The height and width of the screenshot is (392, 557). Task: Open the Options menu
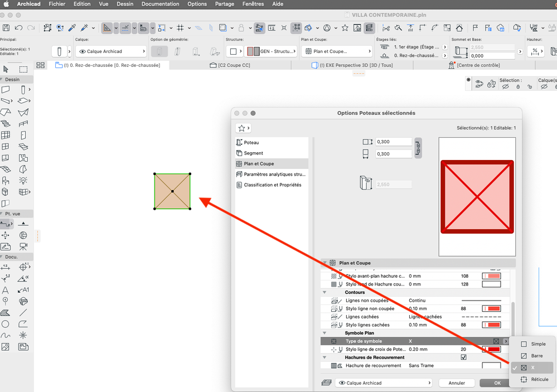coord(197,4)
